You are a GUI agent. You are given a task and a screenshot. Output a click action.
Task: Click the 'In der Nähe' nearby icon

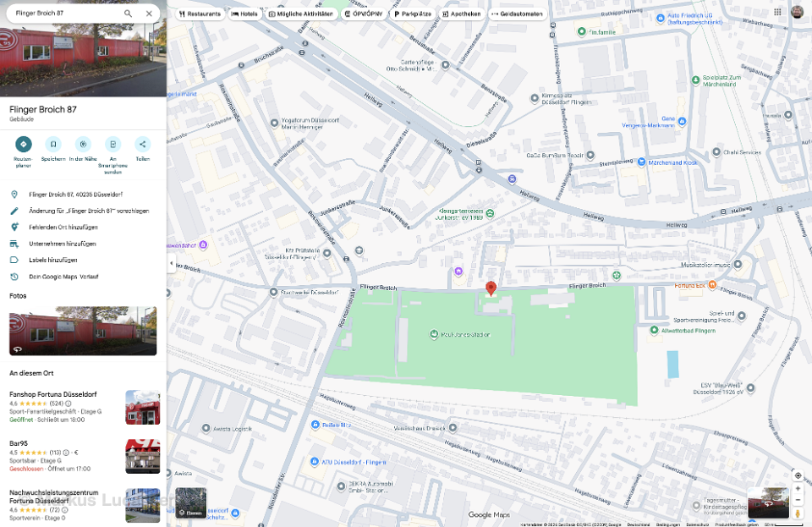[x=83, y=145]
